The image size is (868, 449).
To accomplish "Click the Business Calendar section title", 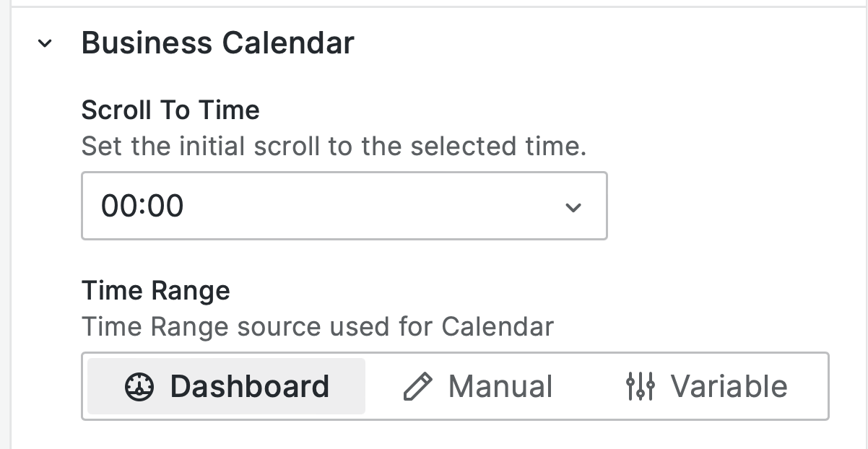I will pos(217,43).
